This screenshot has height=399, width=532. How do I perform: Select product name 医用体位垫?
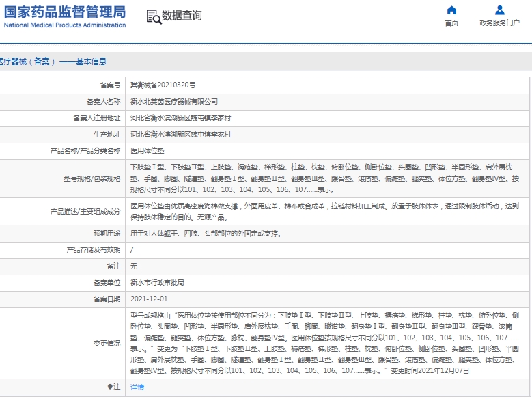[x=148, y=151]
